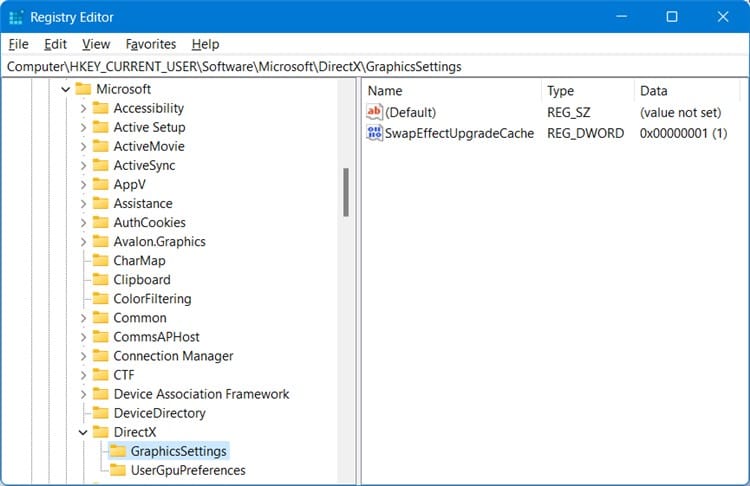
Task: Click the REG_DWORD type cell
Action: pos(585,133)
